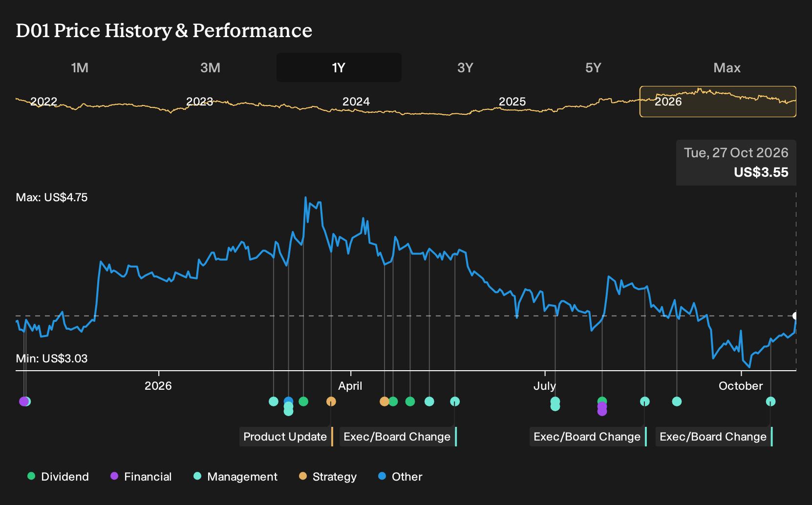Image resolution: width=812 pixels, height=505 pixels.
Task: Click the Exec/Board Change label below July
Action: tap(588, 437)
